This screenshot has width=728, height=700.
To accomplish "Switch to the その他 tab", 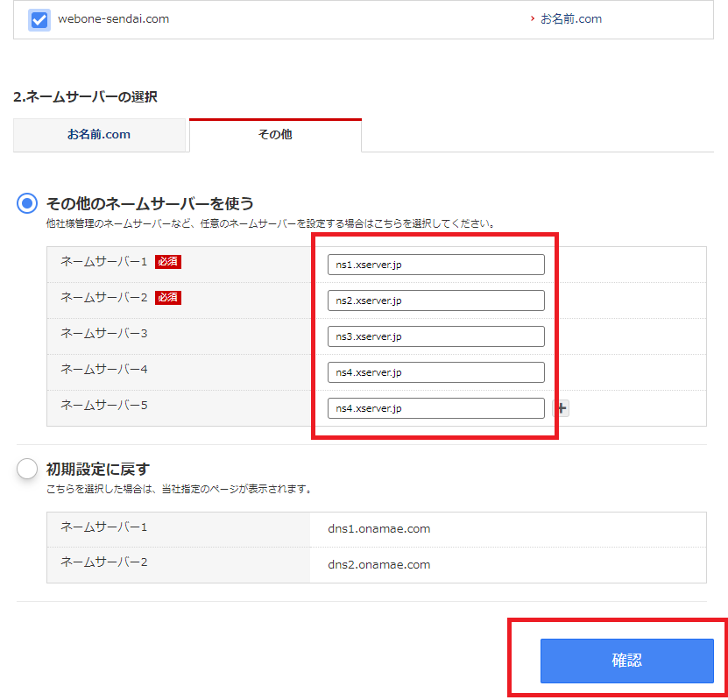I will (x=275, y=135).
